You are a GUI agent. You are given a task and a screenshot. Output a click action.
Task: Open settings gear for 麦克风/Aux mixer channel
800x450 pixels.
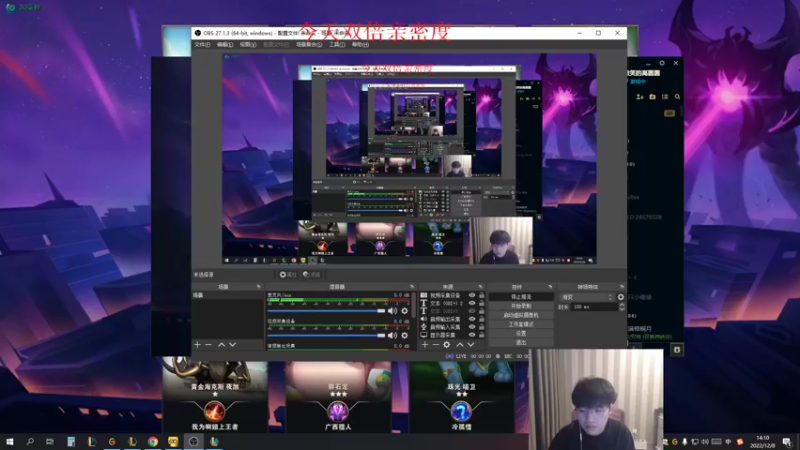(x=405, y=311)
